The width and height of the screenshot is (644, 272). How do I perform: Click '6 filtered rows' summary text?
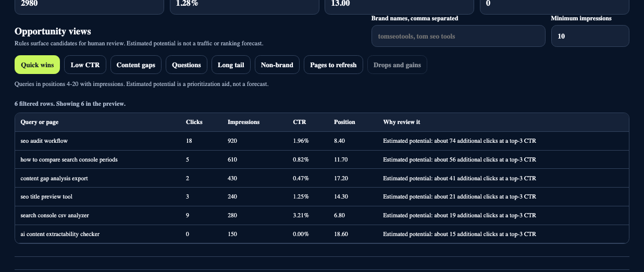[x=34, y=104]
